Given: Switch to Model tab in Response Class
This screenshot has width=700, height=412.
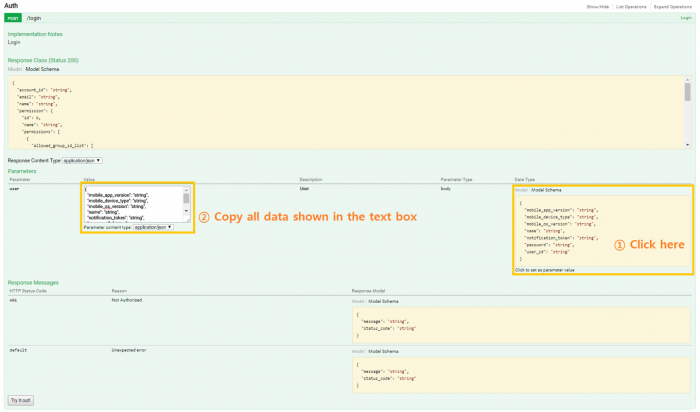Looking at the screenshot, I should [x=14, y=69].
